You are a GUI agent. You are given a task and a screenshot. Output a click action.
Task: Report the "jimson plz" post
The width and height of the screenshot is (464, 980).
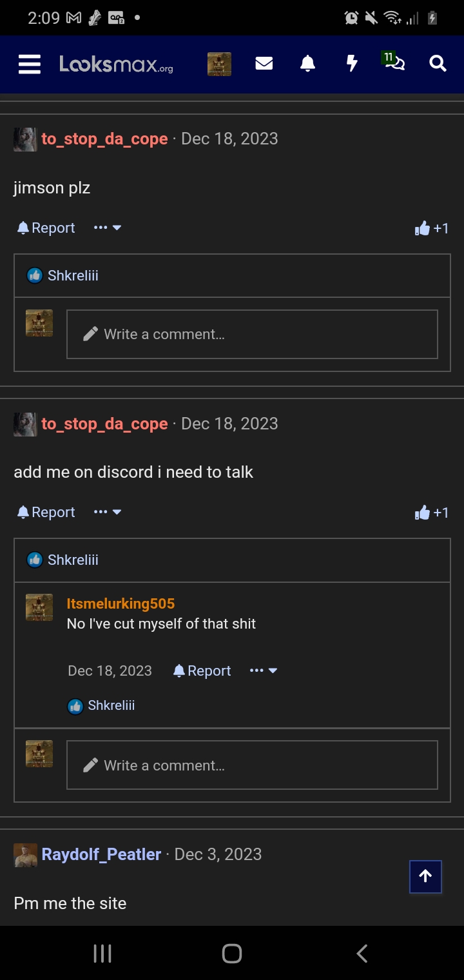[46, 228]
